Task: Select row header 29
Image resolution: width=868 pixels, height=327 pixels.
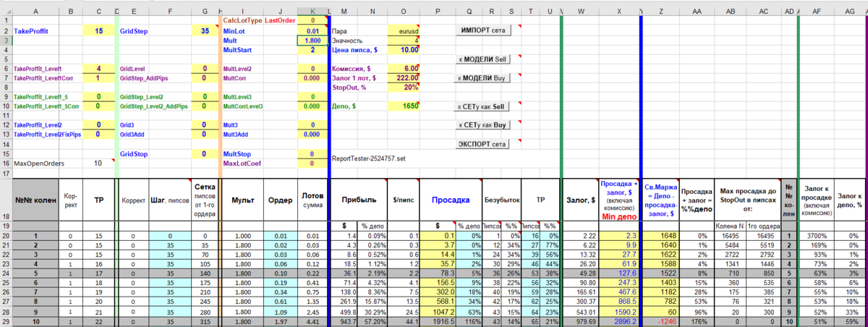Action: pos(6,320)
